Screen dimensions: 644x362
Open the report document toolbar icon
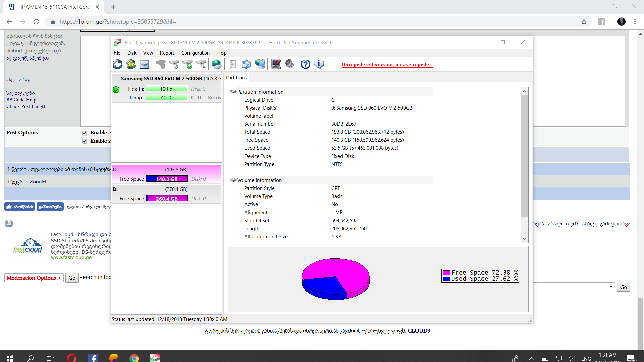tap(233, 64)
